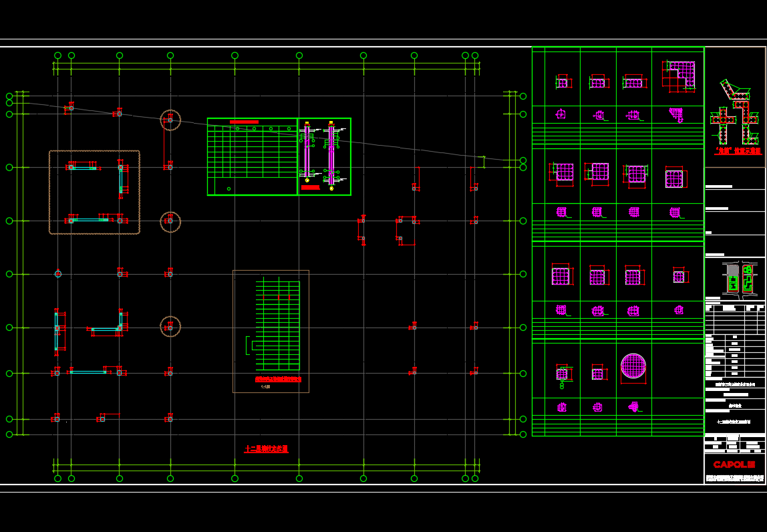This screenshot has width=767, height=532.
Task: Select the cyan circle marker on left gridline
Action: pos(58,274)
